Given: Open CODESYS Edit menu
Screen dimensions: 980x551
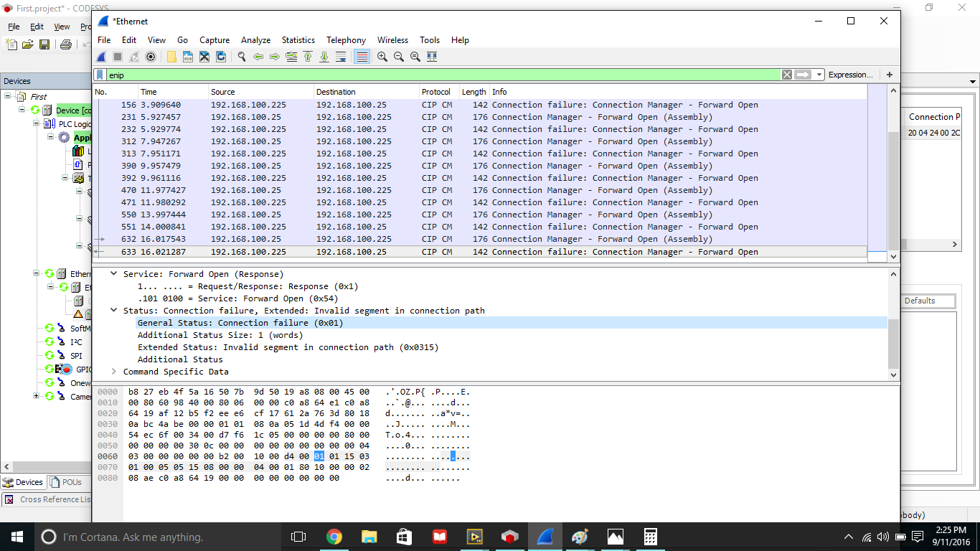Looking at the screenshot, I should [x=37, y=27].
